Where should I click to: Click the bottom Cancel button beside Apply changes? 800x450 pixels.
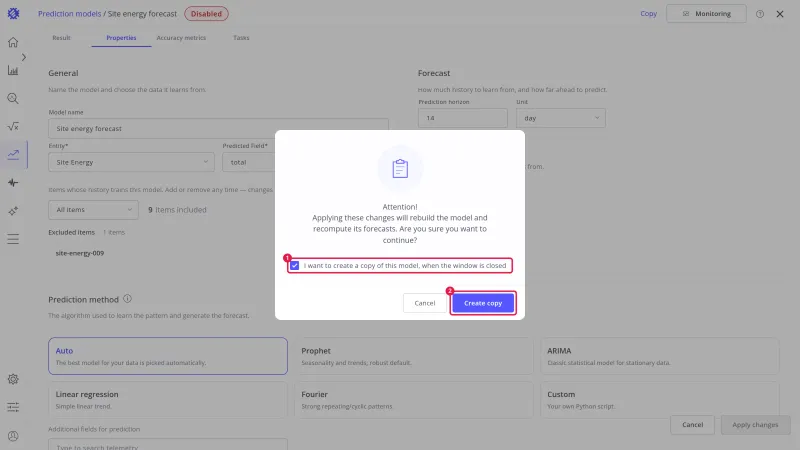coord(692,424)
